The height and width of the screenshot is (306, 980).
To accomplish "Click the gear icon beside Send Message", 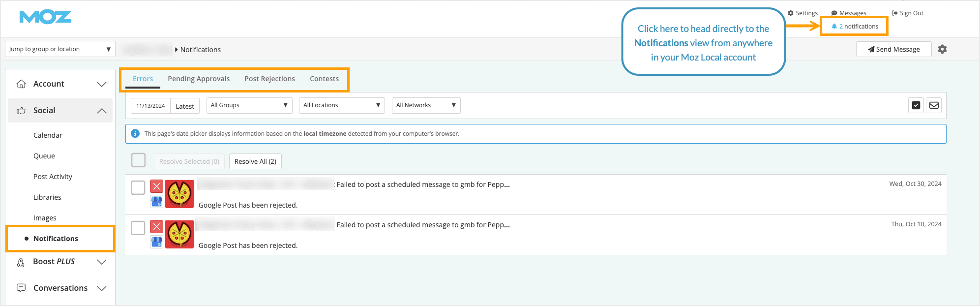I will coord(942,49).
